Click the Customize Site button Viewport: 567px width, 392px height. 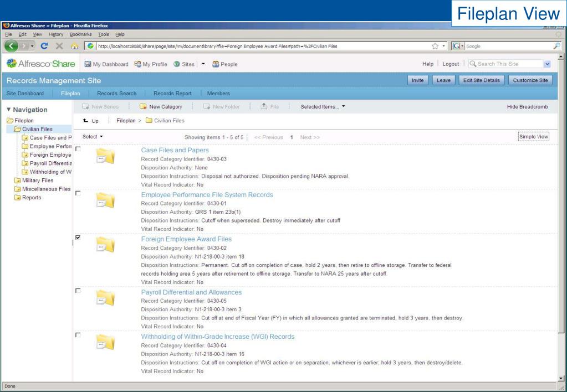530,80
